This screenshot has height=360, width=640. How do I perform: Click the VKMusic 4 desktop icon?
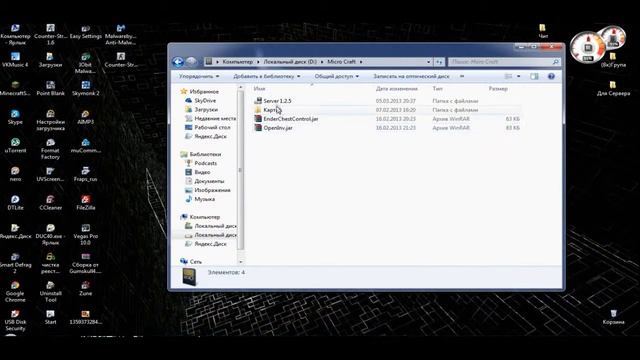point(15,60)
